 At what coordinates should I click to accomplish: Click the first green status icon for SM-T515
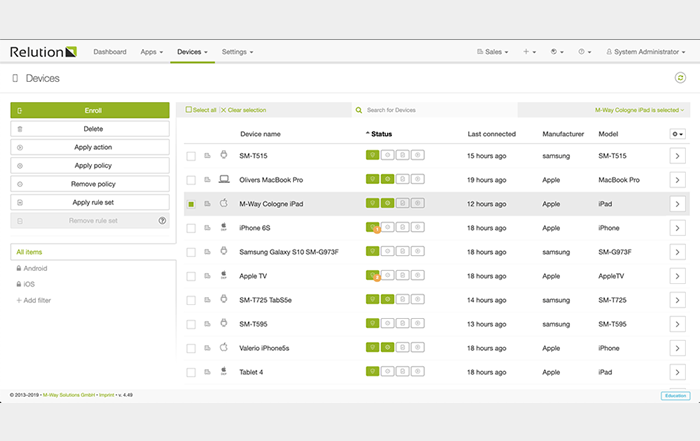(x=372, y=155)
